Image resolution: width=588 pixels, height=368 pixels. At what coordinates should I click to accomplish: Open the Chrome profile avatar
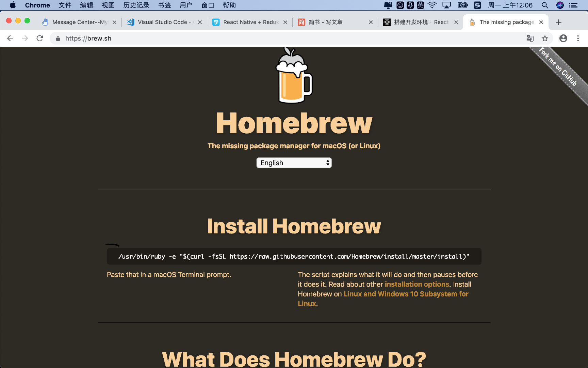563,38
